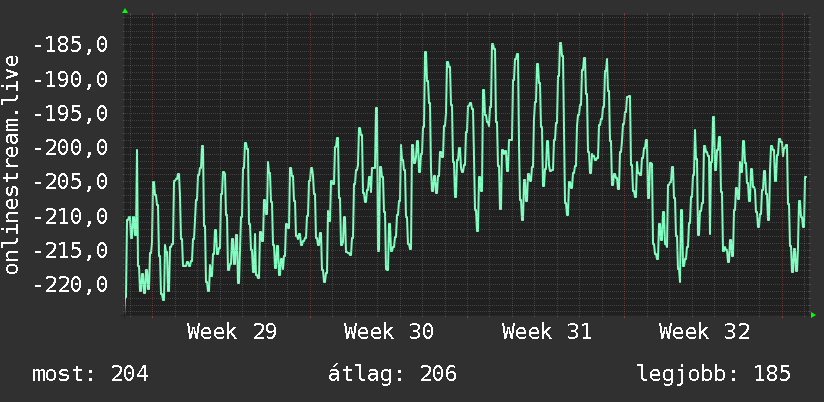Viewport: 824px width, 402px height.
Task: Click the 'legjobb: 185' statistic
Action: coord(714,374)
